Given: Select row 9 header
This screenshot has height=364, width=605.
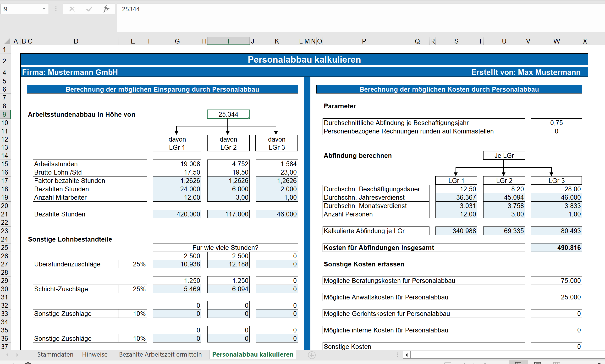Looking at the screenshot, I should click(5, 114).
